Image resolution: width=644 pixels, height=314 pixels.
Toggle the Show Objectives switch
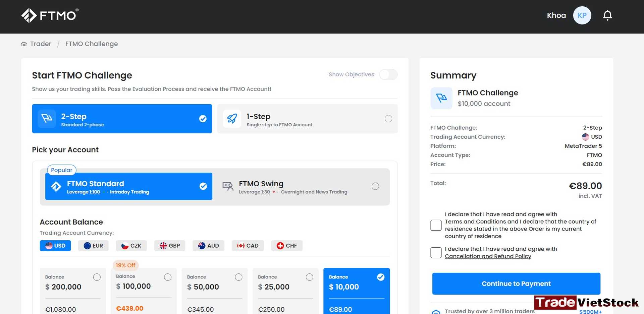click(x=388, y=74)
